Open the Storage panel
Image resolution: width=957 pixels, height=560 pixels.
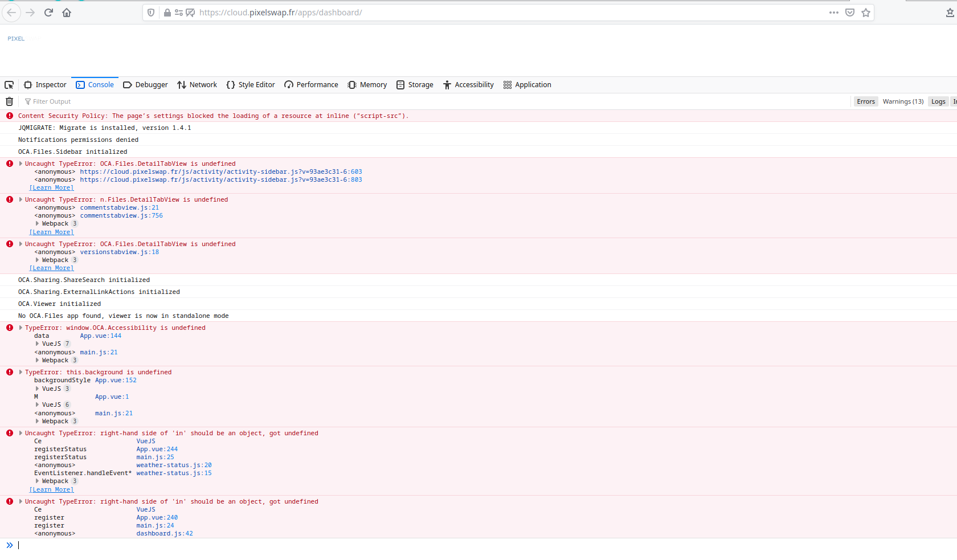point(415,85)
